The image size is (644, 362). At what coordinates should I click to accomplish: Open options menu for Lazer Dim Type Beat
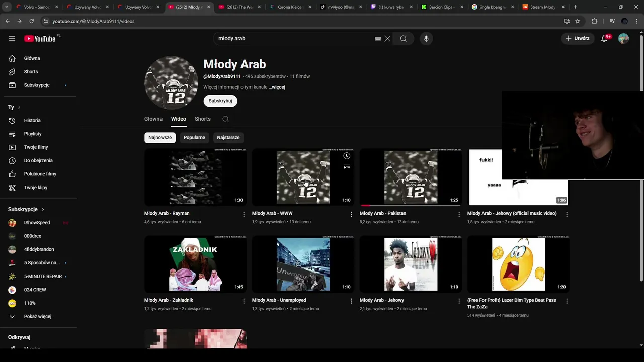click(567, 301)
